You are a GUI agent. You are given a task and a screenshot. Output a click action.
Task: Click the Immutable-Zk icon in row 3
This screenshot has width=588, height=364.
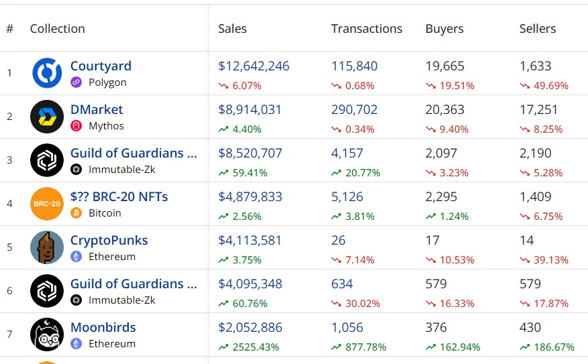(77, 170)
